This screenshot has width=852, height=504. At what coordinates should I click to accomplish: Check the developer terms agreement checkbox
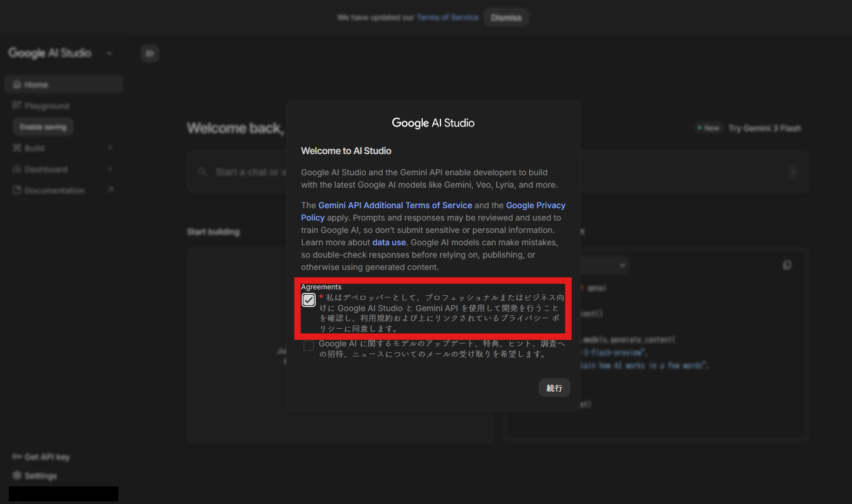point(309,300)
